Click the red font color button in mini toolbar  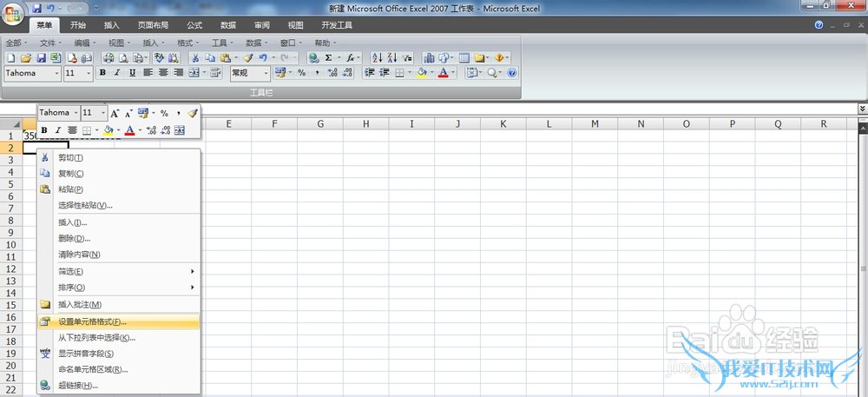click(x=128, y=130)
